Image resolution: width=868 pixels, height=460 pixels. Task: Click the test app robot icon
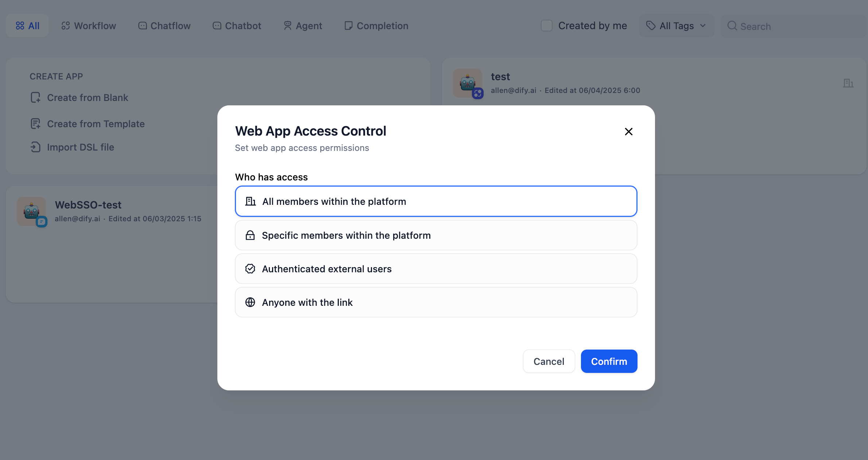point(467,83)
